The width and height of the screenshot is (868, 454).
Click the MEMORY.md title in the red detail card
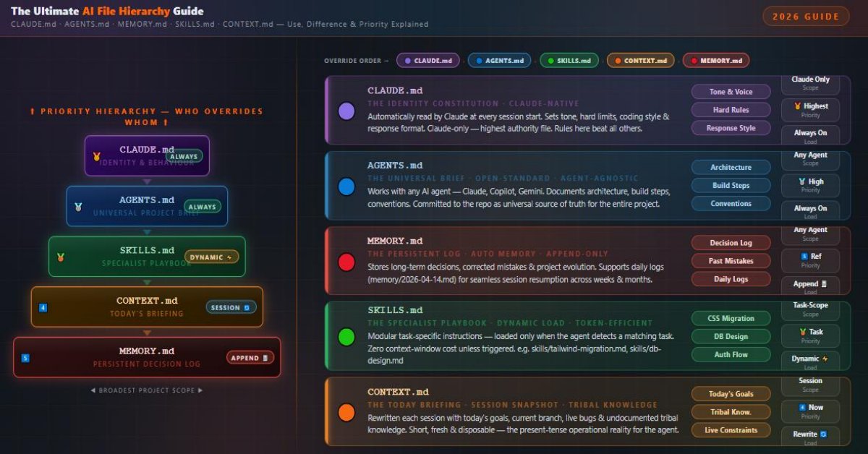(395, 241)
